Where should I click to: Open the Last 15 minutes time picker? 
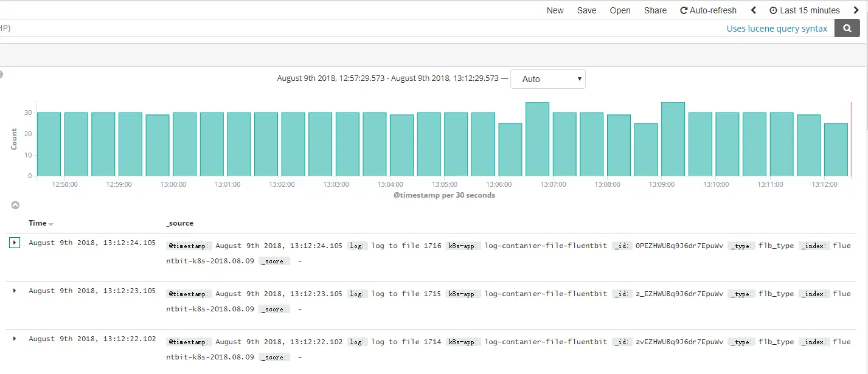(804, 10)
